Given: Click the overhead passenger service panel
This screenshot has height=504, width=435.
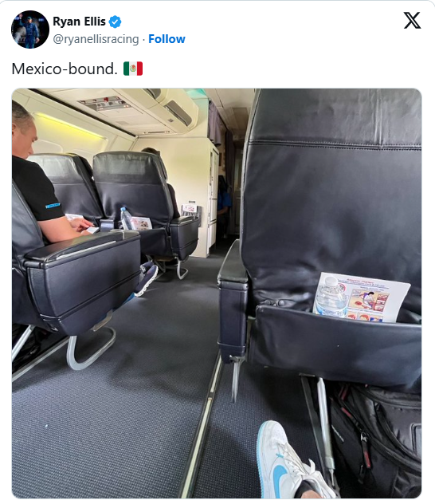Looking at the screenshot, I should (x=104, y=104).
